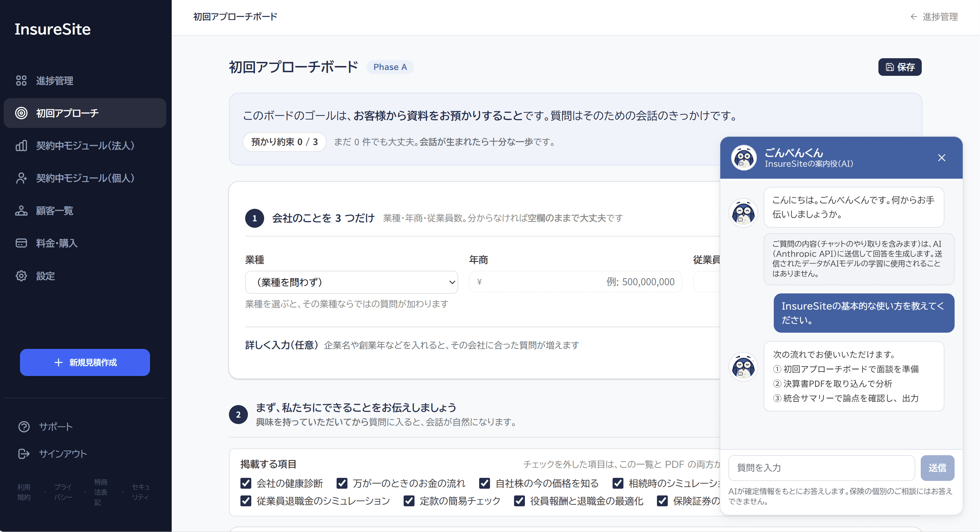Select 初回アプローチ in the sidebar
980x532 pixels.
click(x=85, y=113)
